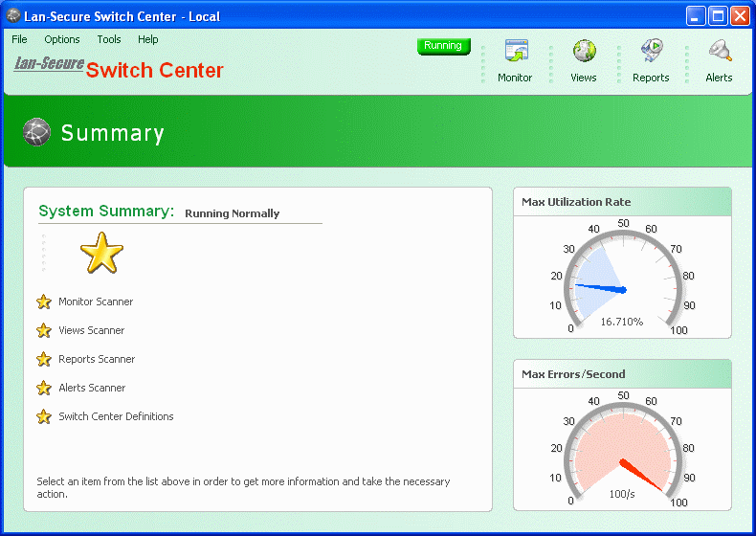Click the star icon beside Reports Scanner
The image size is (756, 536).
[44, 359]
